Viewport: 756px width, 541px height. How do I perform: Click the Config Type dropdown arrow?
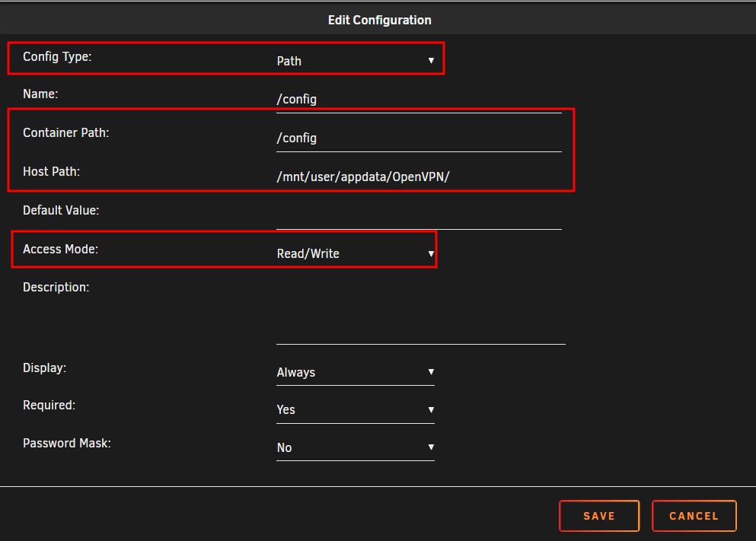[431, 61]
